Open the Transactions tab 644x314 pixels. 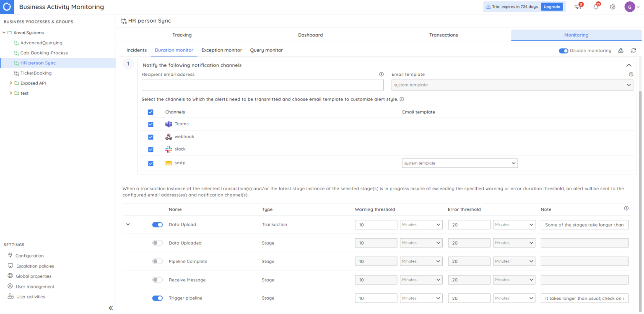click(443, 35)
